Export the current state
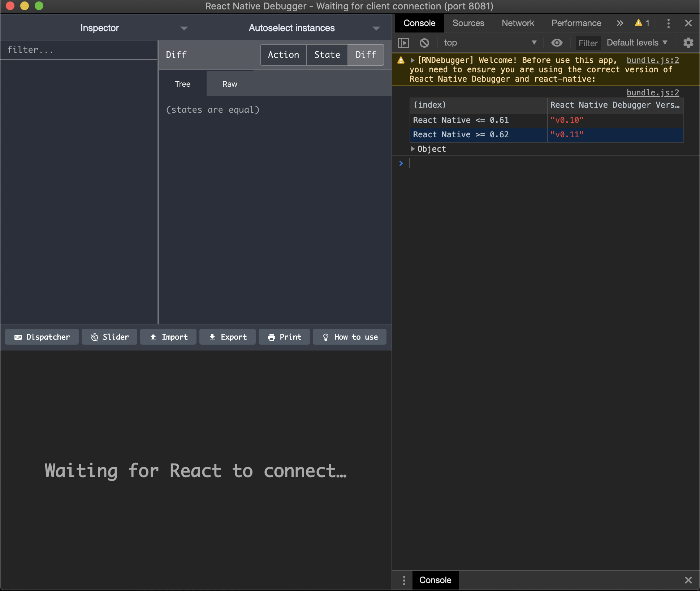Screen dimensions: 700x591 click(227, 337)
